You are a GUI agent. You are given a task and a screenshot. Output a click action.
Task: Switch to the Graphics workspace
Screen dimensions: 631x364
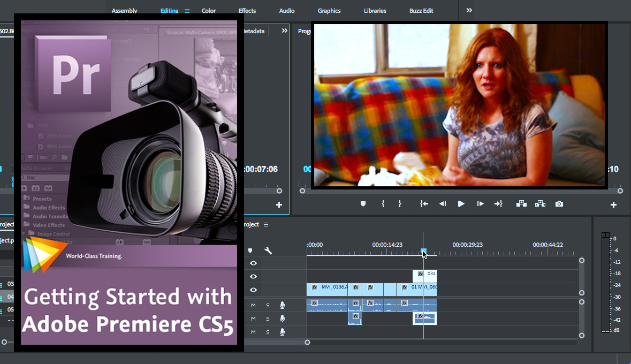pos(329,11)
